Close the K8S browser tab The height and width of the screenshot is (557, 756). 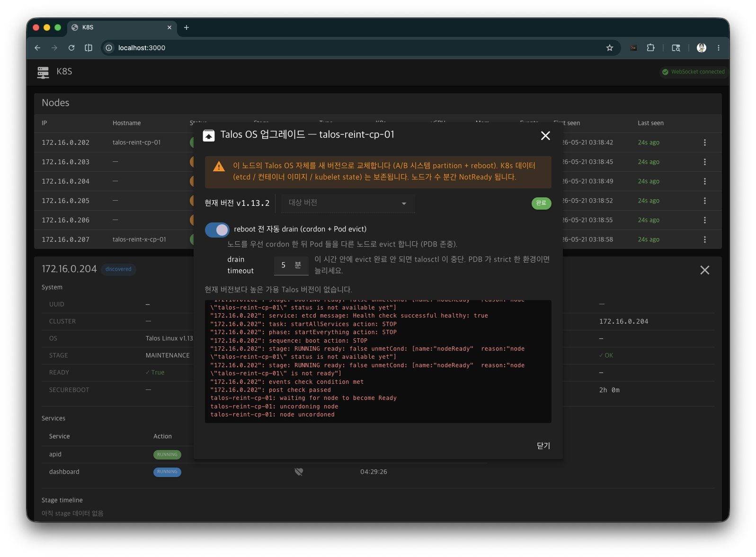(169, 27)
